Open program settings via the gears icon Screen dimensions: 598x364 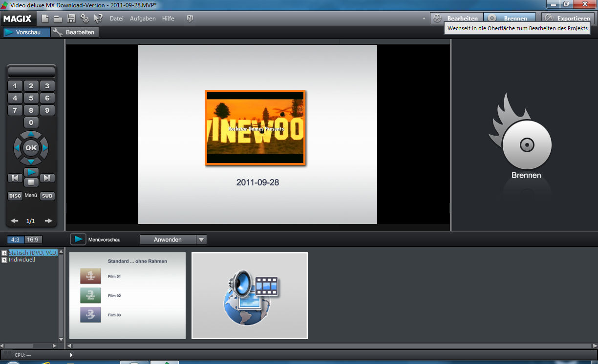pyautogui.click(x=85, y=19)
